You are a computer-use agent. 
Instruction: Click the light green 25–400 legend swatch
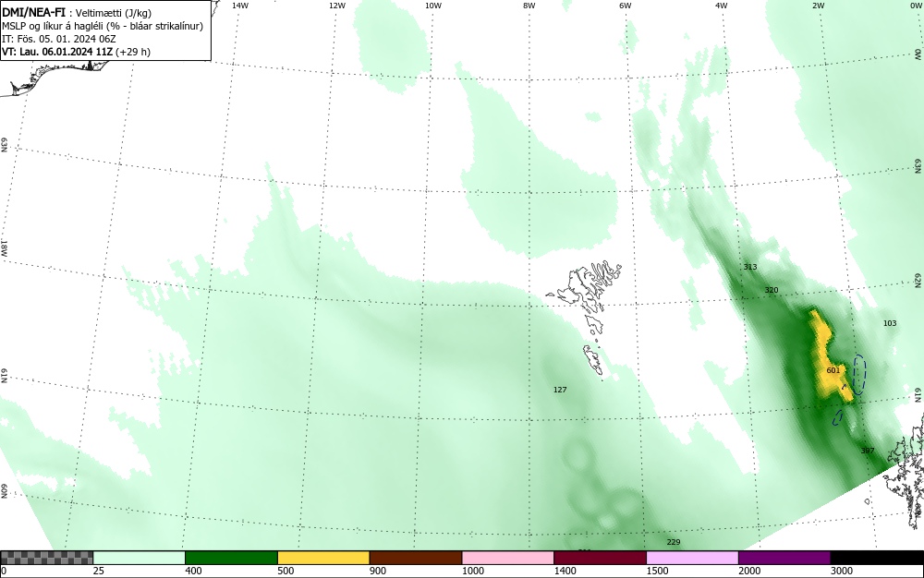140,558
